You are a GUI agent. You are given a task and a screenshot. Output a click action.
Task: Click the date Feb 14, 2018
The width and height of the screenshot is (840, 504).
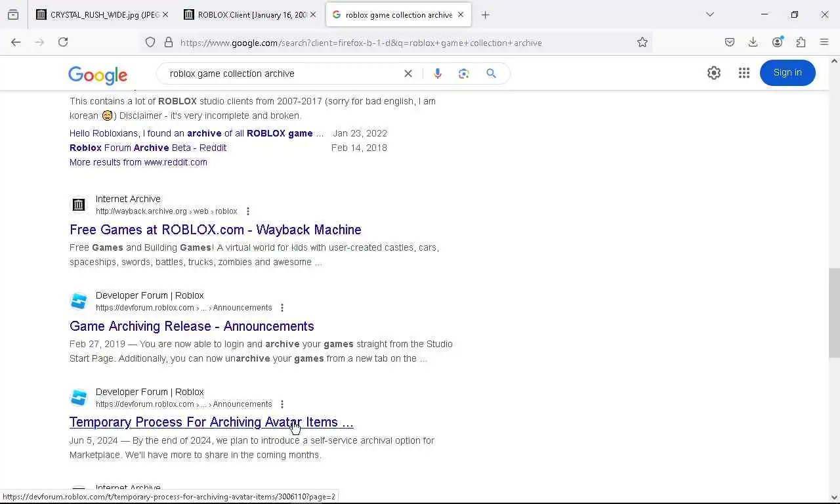pos(359,148)
